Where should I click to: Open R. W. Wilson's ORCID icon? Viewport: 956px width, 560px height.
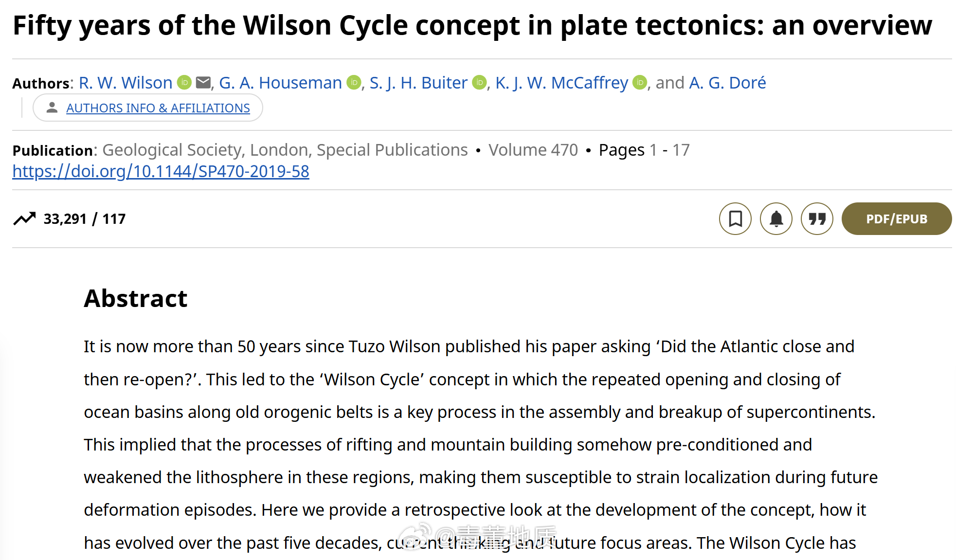click(x=184, y=83)
